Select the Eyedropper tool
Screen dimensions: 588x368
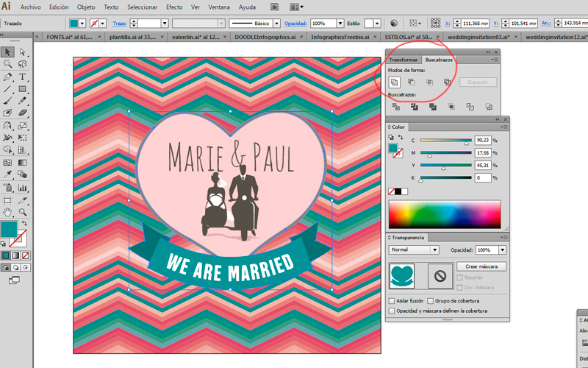point(7,174)
